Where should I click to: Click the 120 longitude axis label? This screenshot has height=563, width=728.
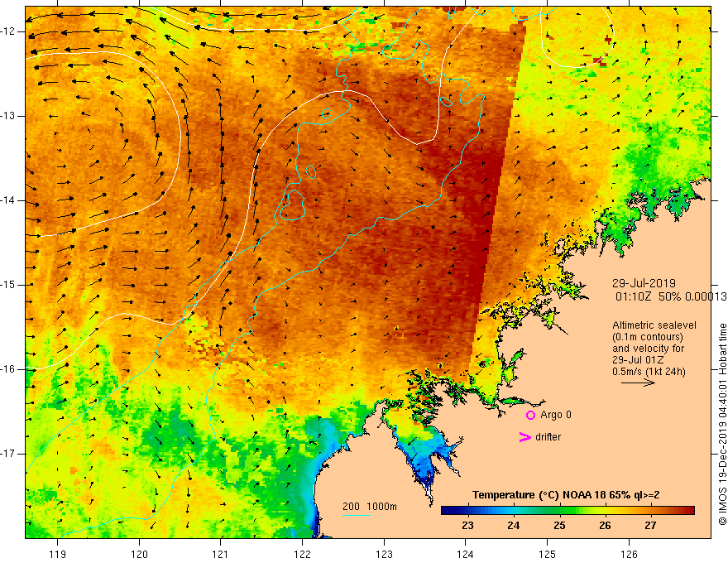click(x=139, y=554)
